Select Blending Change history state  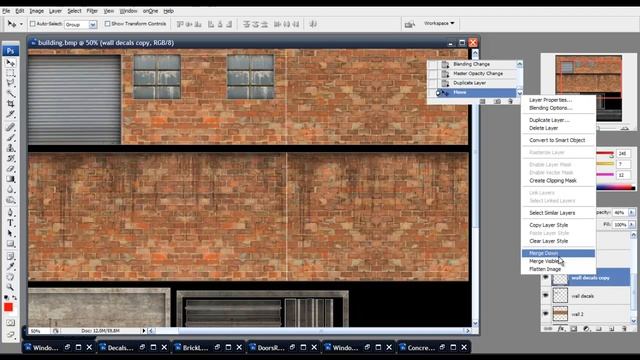pos(472,64)
